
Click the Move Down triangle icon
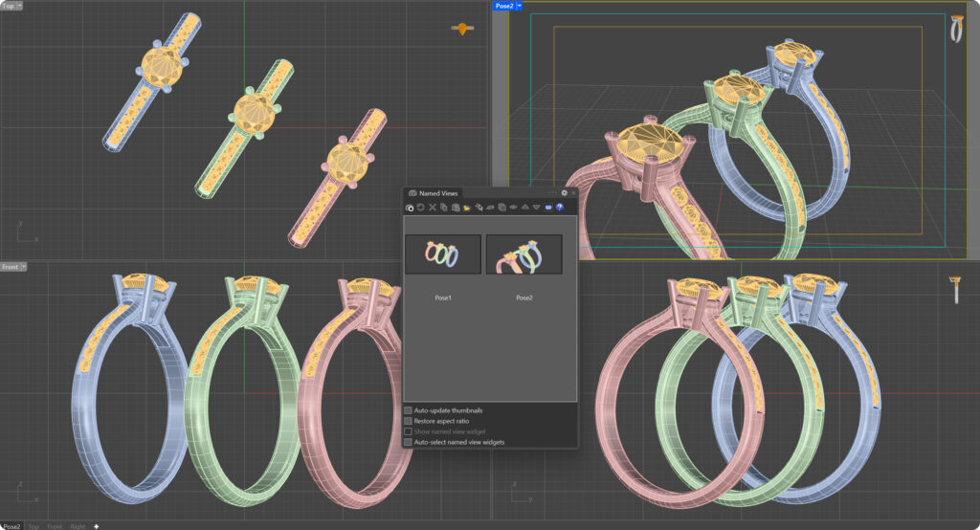[x=536, y=208]
